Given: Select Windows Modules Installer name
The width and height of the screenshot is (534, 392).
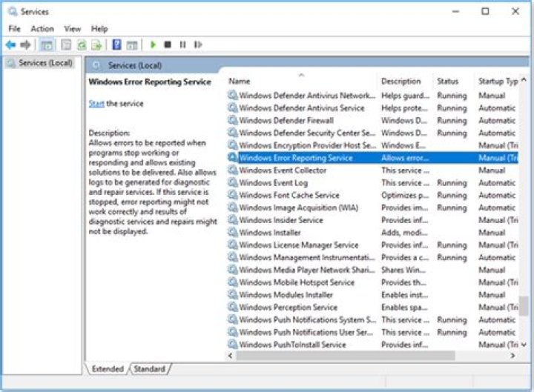Looking at the screenshot, I should [286, 295].
